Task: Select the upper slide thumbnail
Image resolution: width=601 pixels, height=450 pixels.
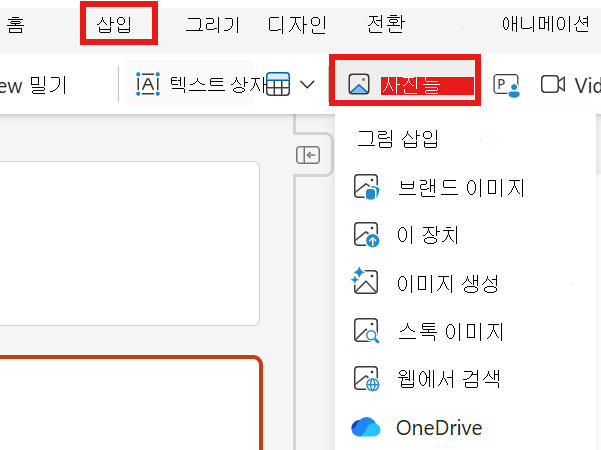Action: pyautogui.click(x=130, y=243)
